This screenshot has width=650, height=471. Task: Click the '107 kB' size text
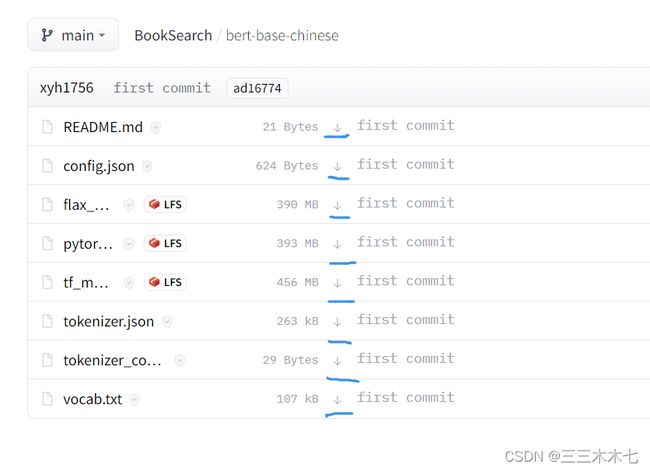click(x=297, y=399)
